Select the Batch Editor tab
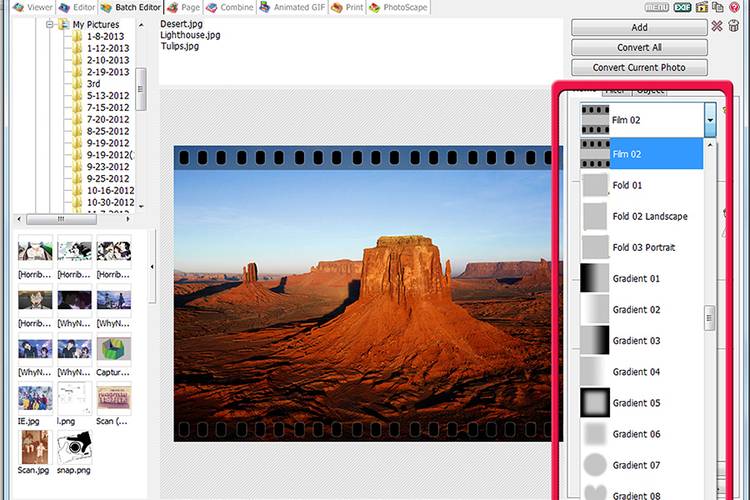 pyautogui.click(x=131, y=7)
